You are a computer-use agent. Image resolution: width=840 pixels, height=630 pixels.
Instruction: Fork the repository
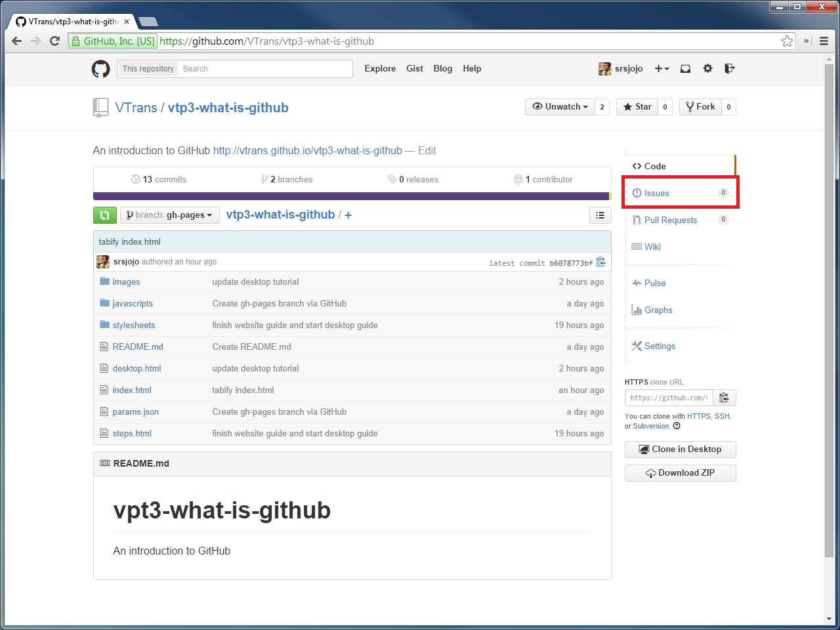[x=700, y=107]
